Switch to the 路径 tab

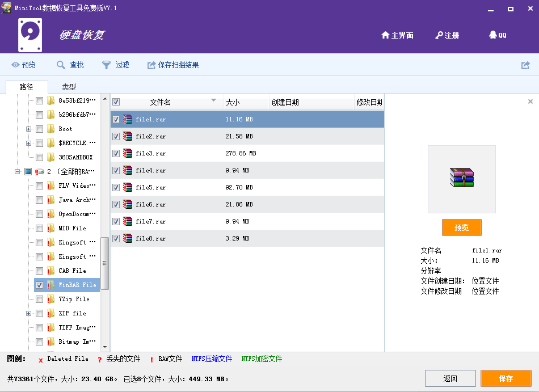coord(27,87)
